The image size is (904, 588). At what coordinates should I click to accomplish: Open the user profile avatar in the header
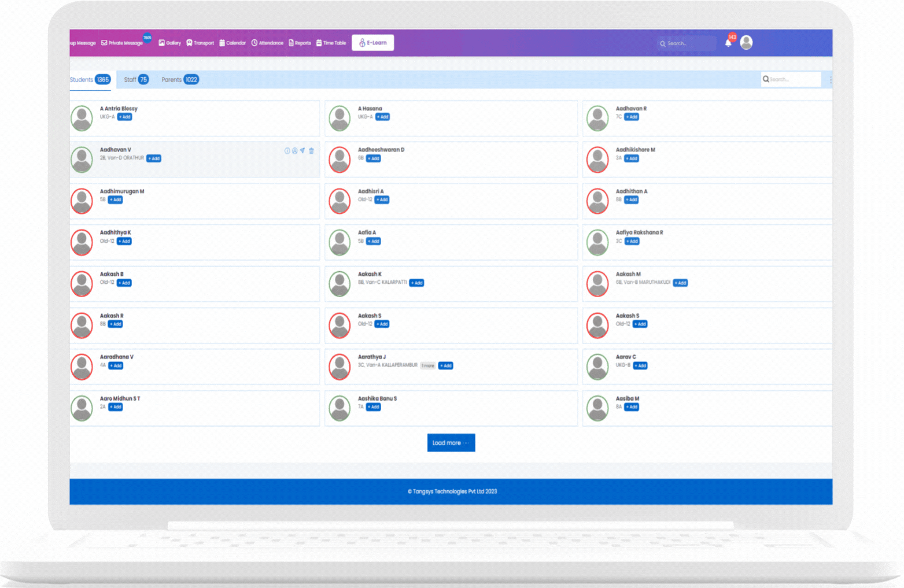coord(746,42)
